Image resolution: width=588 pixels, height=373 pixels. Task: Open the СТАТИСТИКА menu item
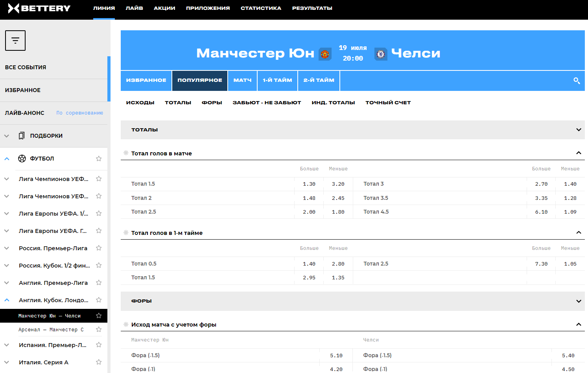261,8
